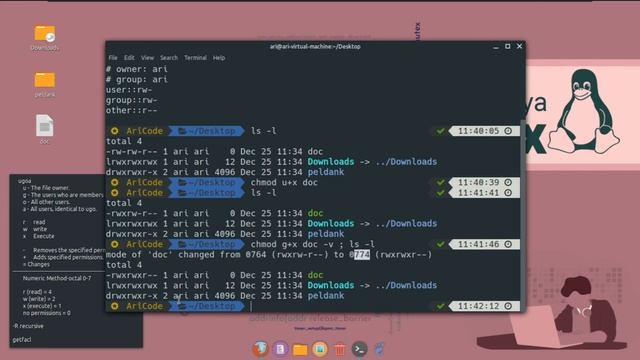Open the orange image viewer dock icon
The width and height of the screenshot is (640, 360).
320,349
